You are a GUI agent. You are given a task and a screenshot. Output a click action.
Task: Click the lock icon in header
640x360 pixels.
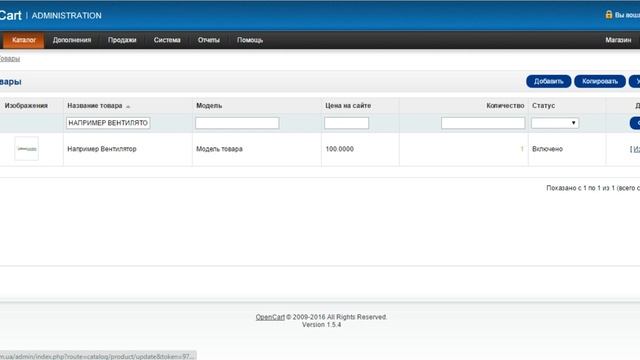[x=609, y=15]
